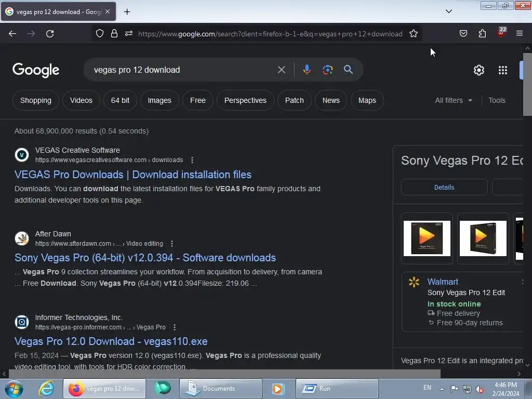This screenshot has height=399, width=532.
Task: Launch Internet Explorer from taskbar
Action: tap(46, 388)
